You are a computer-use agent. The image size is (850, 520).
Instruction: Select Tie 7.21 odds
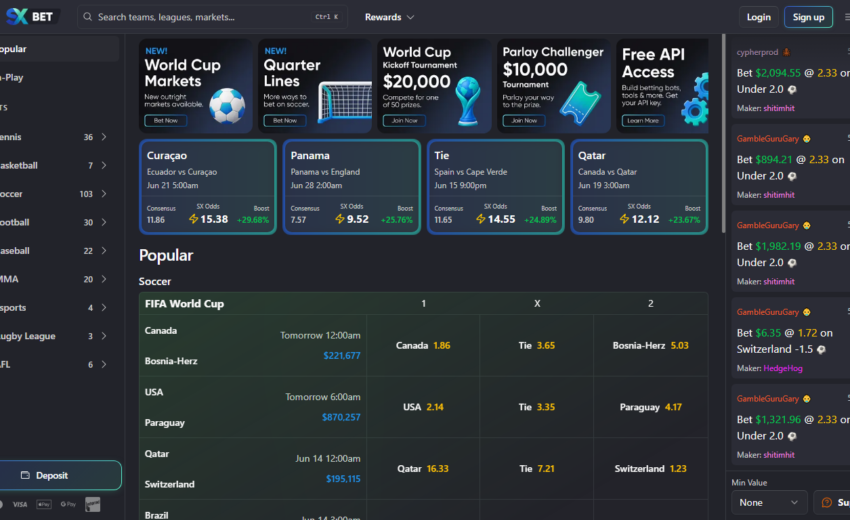[537, 468]
